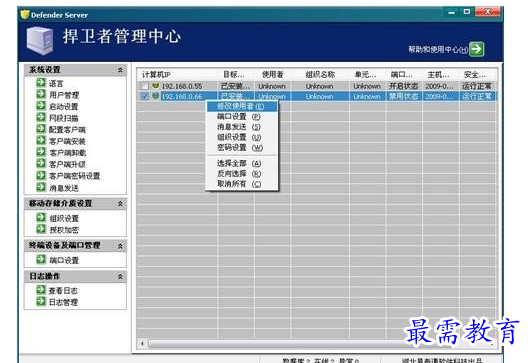Collapse the 终端设备及端口管理 panel
This screenshot has width=528, height=363.
120,246
